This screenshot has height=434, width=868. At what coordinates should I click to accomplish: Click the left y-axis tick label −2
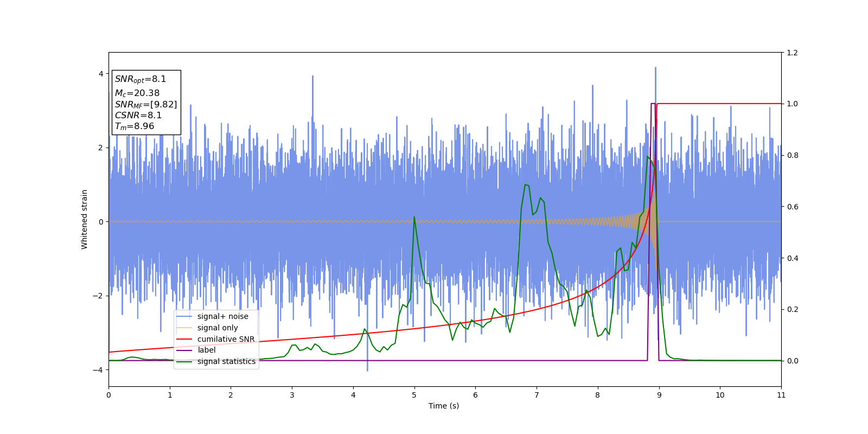(98, 296)
